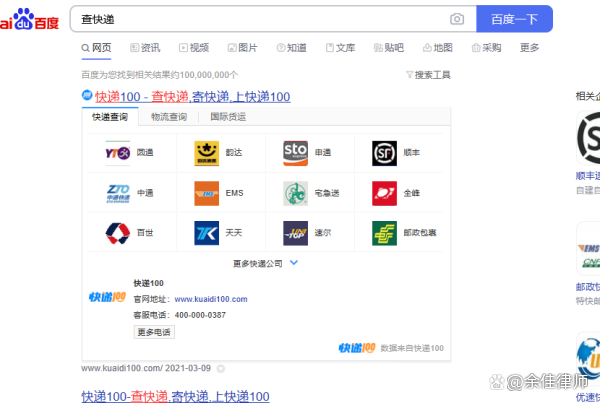This screenshot has height=403, width=600.
Task: Click the 数据来自快递100 footer logo
Action: 357,348
